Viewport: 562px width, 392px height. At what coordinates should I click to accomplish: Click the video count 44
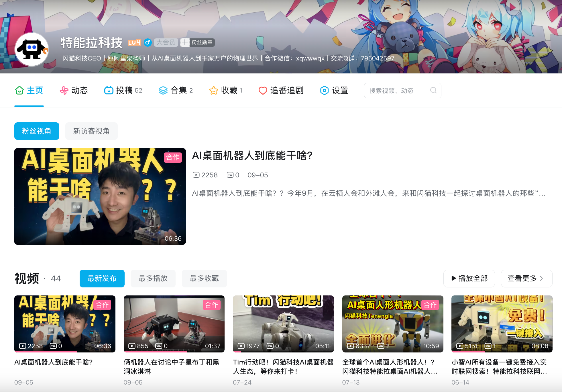tap(56, 279)
